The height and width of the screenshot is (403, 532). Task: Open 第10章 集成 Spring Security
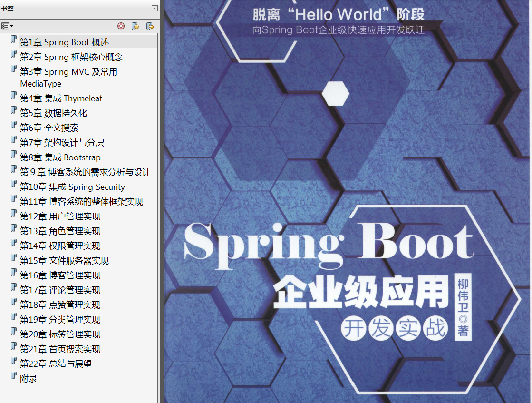pyautogui.click(x=73, y=187)
